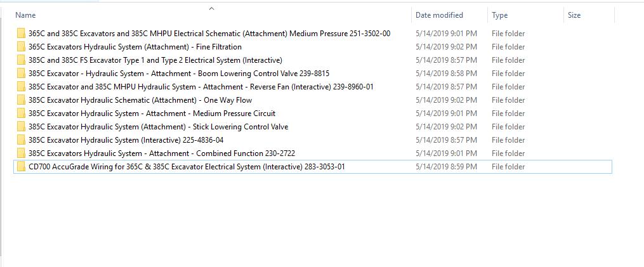
Task: Select Combined Function 230-2722 folder name
Action: click(x=161, y=153)
